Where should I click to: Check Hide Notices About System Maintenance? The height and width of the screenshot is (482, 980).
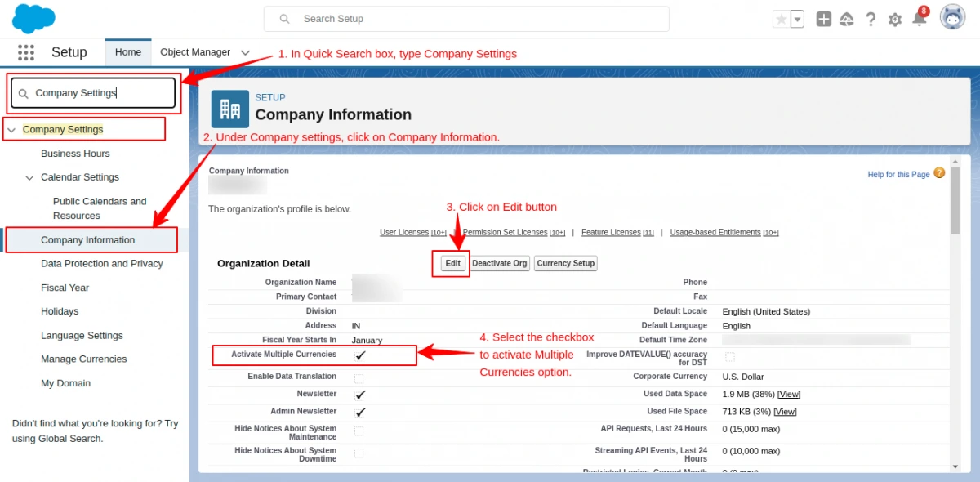pyautogui.click(x=358, y=431)
